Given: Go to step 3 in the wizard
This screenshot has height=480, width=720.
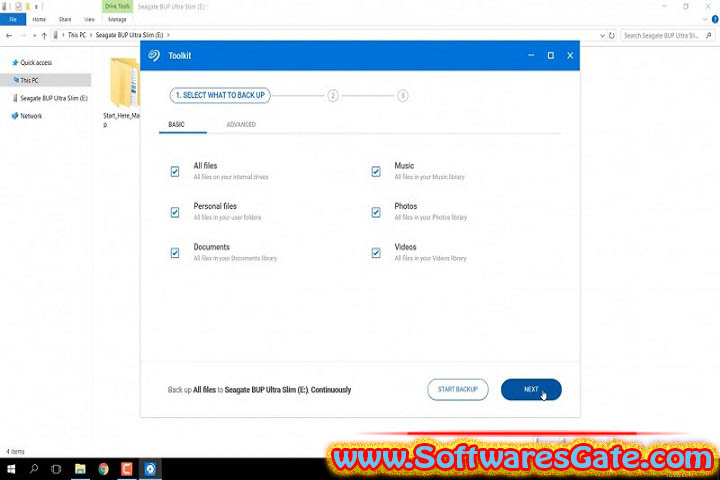Looking at the screenshot, I should [x=403, y=96].
